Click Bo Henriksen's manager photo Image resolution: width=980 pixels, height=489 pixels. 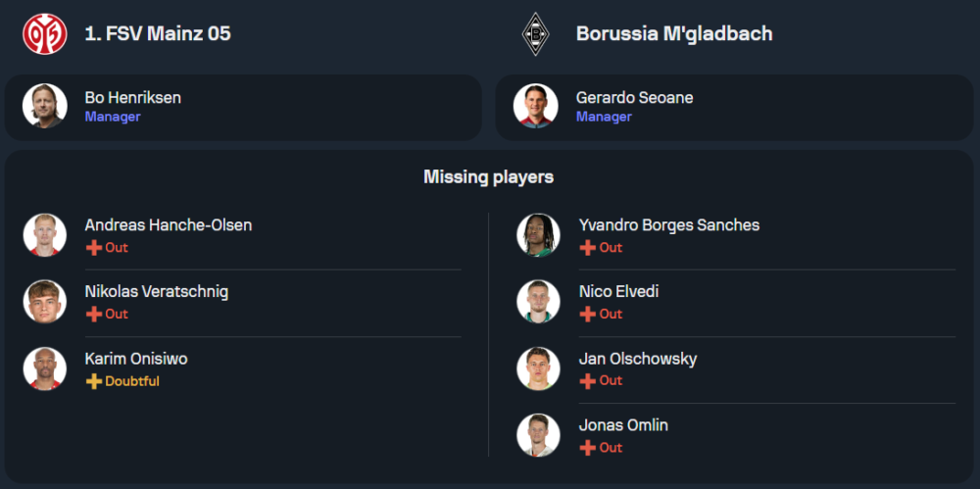coord(45,106)
